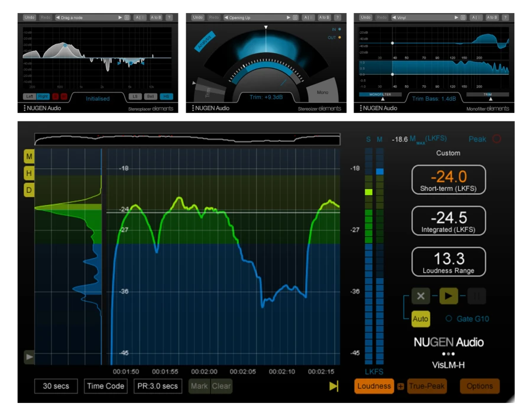The image size is (532, 416).
Task: Open help in the Stereoplacer plugin
Action: [x=168, y=17]
